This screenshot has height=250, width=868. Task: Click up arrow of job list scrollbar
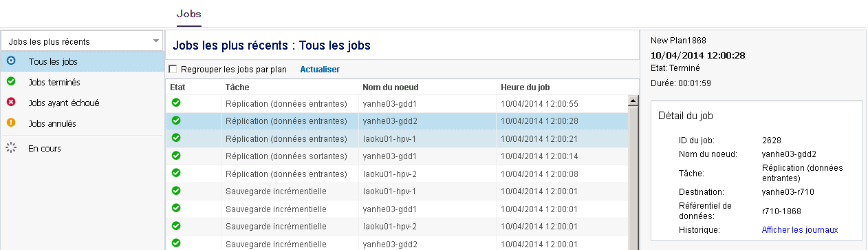pyautogui.click(x=634, y=101)
